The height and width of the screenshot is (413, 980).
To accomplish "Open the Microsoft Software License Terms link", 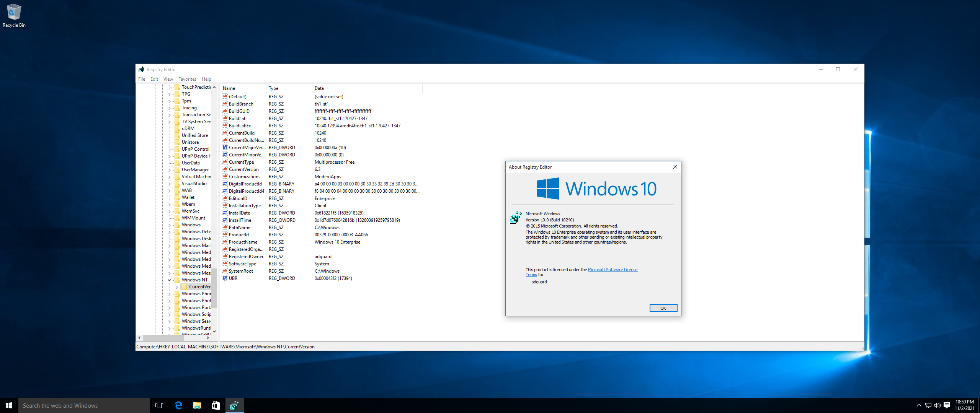I will pos(612,270).
